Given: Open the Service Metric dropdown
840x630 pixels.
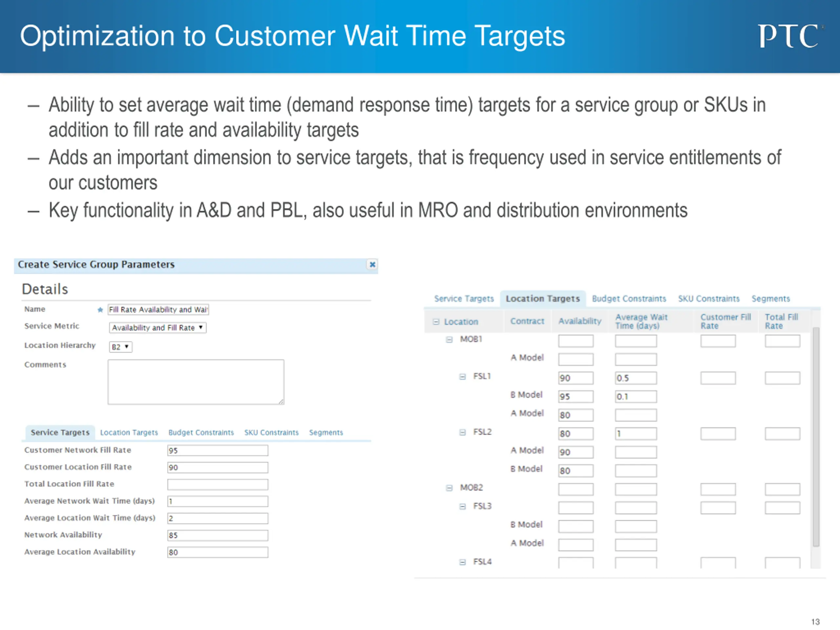Looking at the screenshot, I should point(157,327).
